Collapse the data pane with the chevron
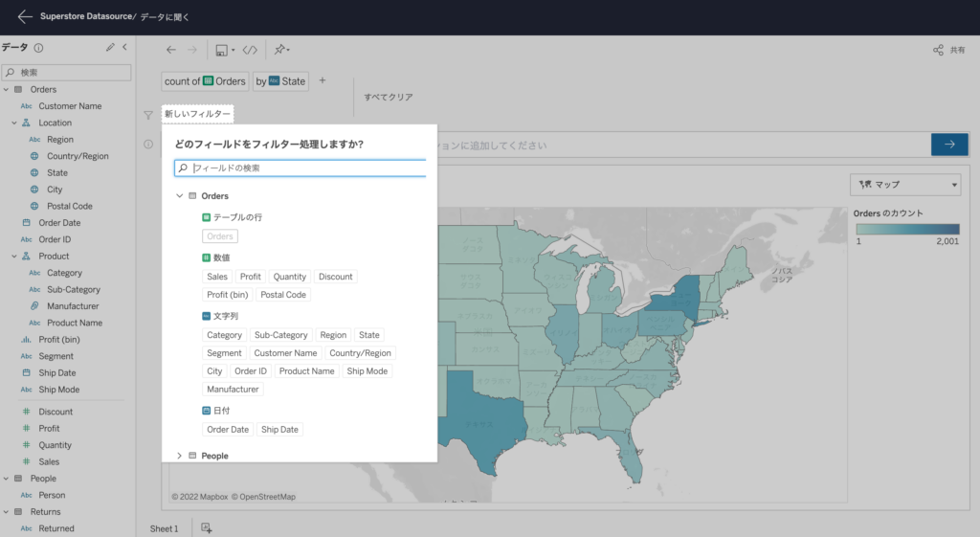Image resolution: width=980 pixels, height=537 pixels. (124, 47)
